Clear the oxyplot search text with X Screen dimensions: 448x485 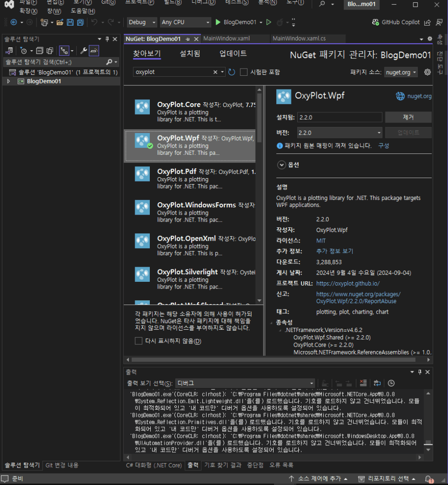(x=215, y=72)
